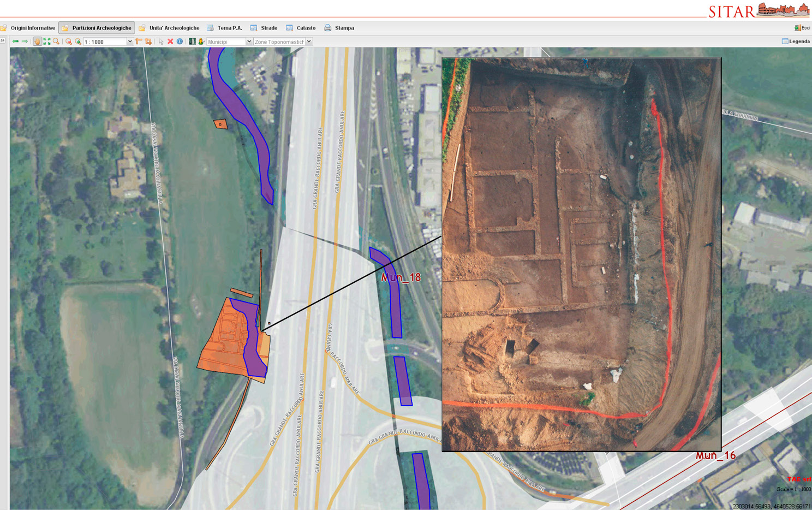Viewport: 812px width, 510px height.
Task: Open the Origini Informative tab
Action: 28,28
